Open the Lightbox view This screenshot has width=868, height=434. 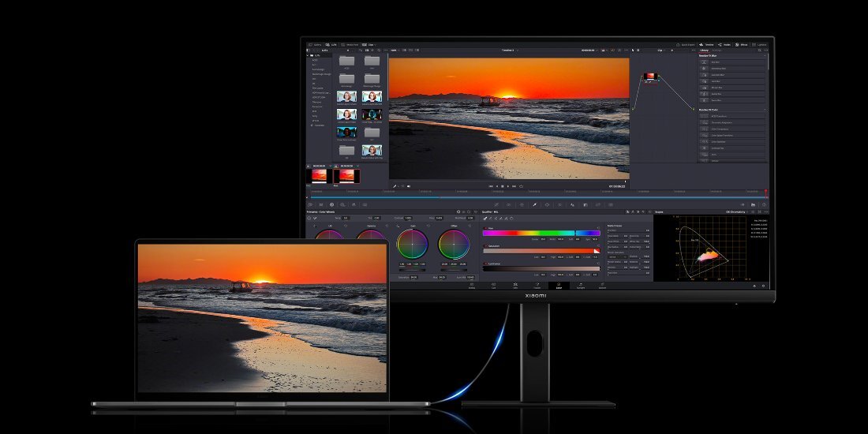(759, 45)
